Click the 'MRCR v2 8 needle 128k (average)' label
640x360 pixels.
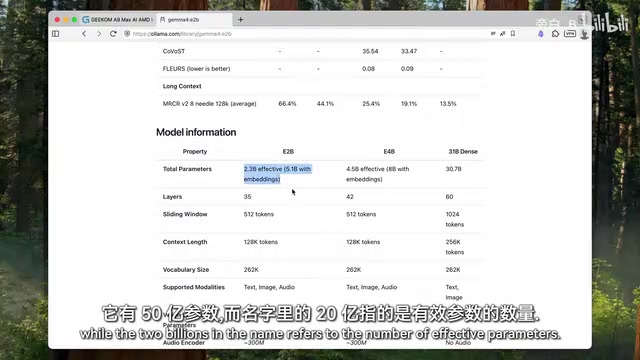pyautogui.click(x=209, y=104)
